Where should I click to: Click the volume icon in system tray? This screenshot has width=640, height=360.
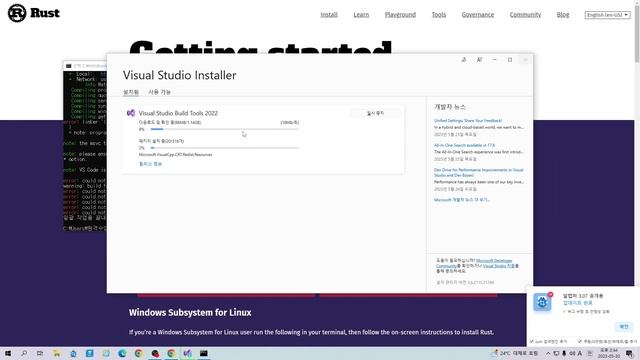[572, 353]
